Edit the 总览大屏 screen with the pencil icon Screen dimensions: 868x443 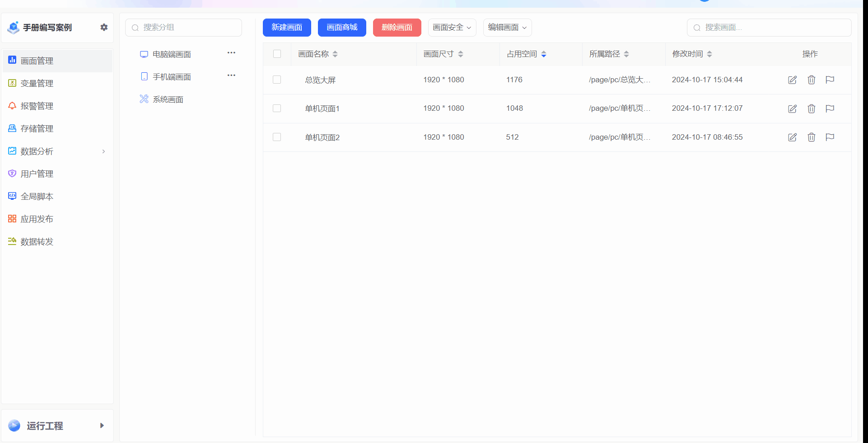click(x=793, y=80)
